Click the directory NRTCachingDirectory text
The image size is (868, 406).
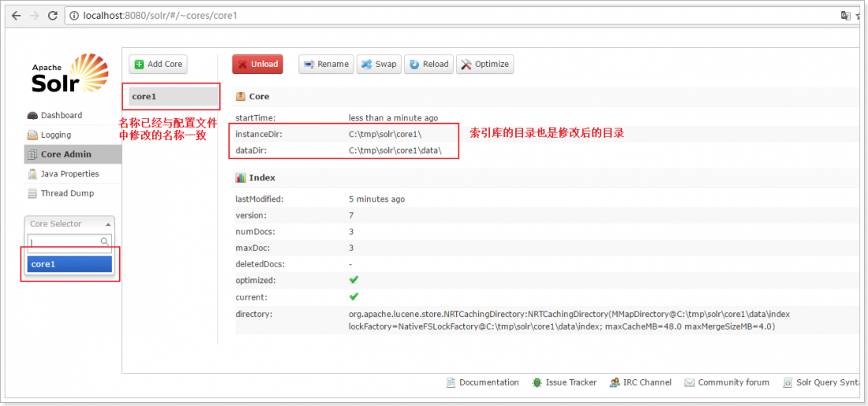pos(569,320)
